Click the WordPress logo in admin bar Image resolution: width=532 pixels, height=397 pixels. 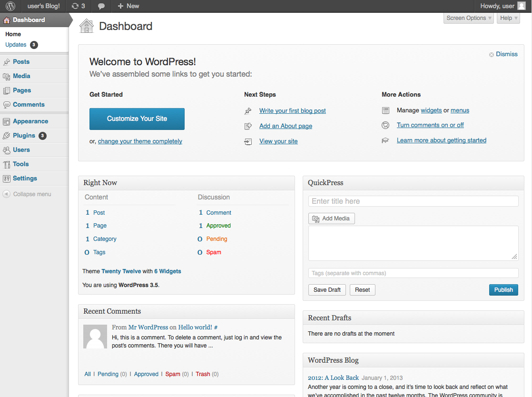(x=10, y=6)
